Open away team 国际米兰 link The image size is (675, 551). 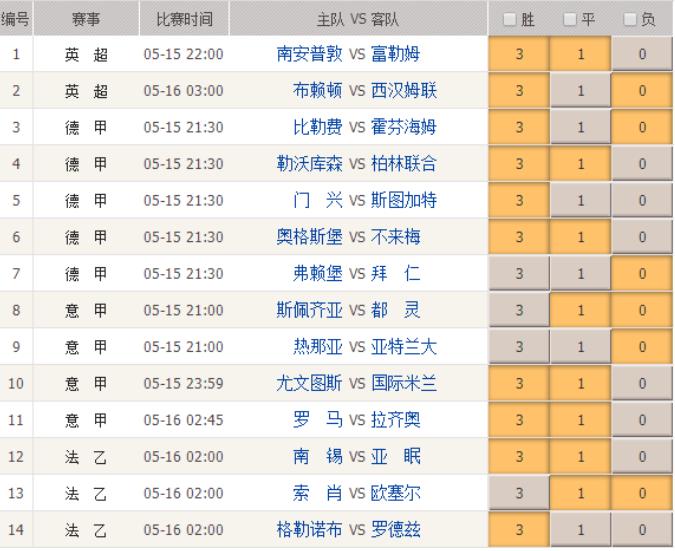pyautogui.click(x=404, y=383)
